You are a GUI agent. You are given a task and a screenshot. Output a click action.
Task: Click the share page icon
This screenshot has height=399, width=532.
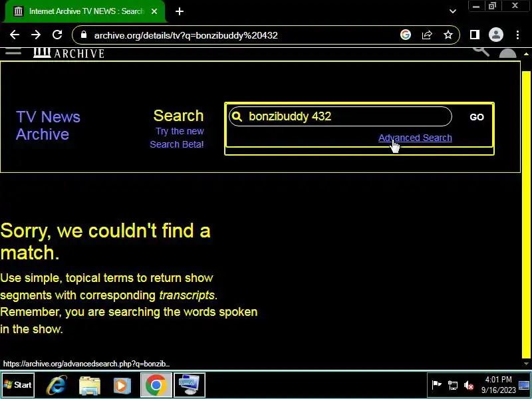427,35
